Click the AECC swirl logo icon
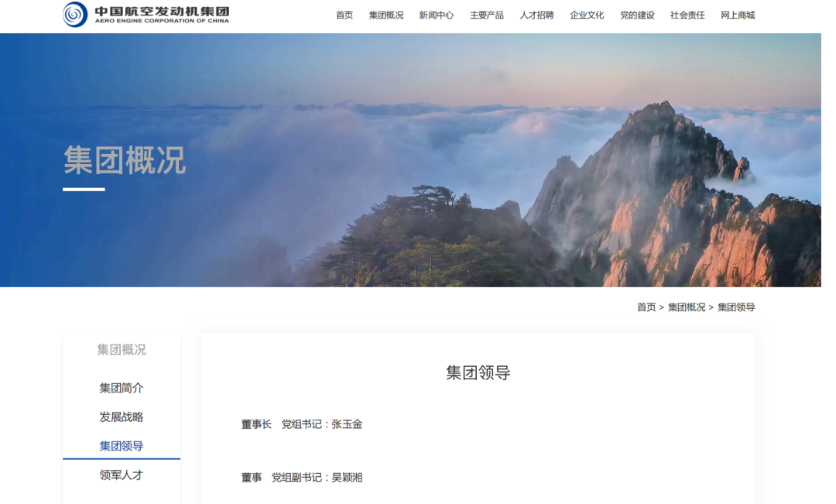Image resolution: width=836 pixels, height=504 pixels. 75,15
